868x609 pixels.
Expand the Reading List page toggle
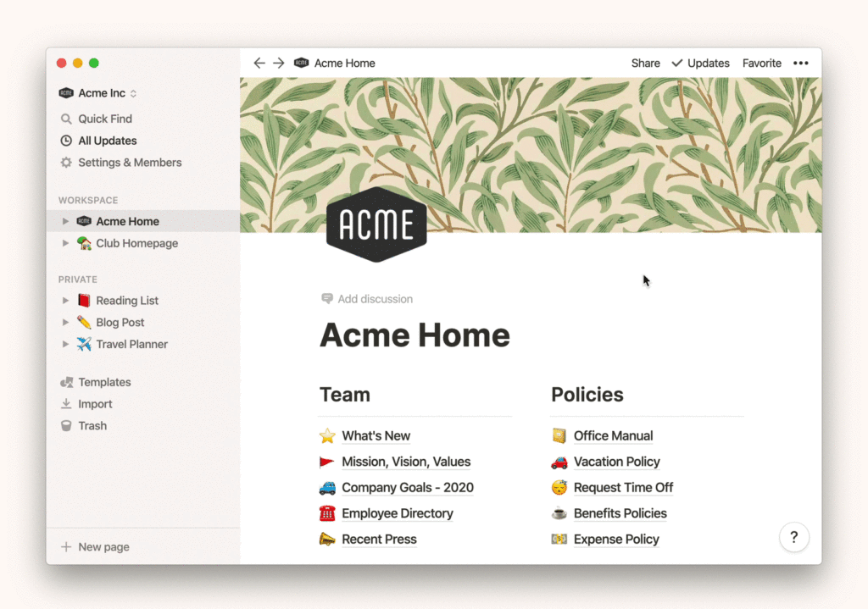[x=65, y=301]
